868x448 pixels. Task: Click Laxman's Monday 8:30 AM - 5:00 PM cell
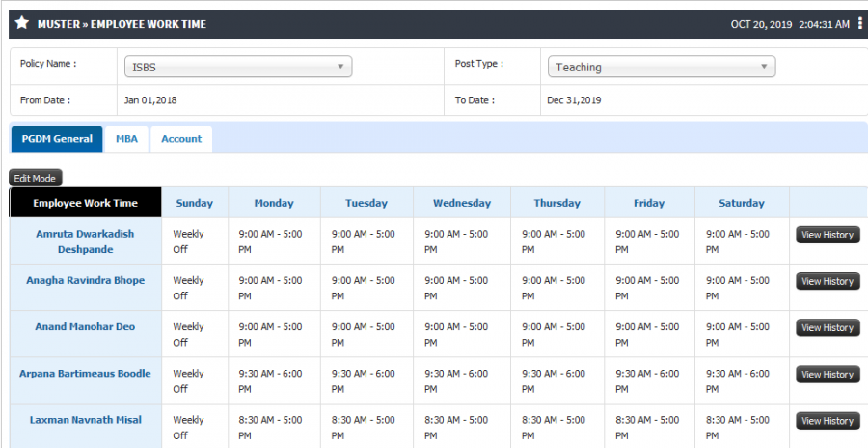click(x=274, y=427)
